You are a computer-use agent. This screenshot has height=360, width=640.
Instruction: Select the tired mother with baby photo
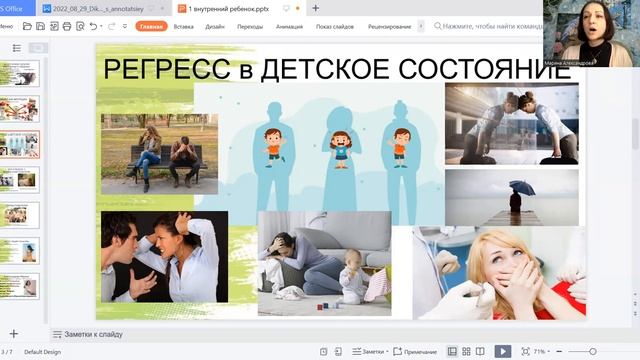pyautogui.click(x=324, y=263)
